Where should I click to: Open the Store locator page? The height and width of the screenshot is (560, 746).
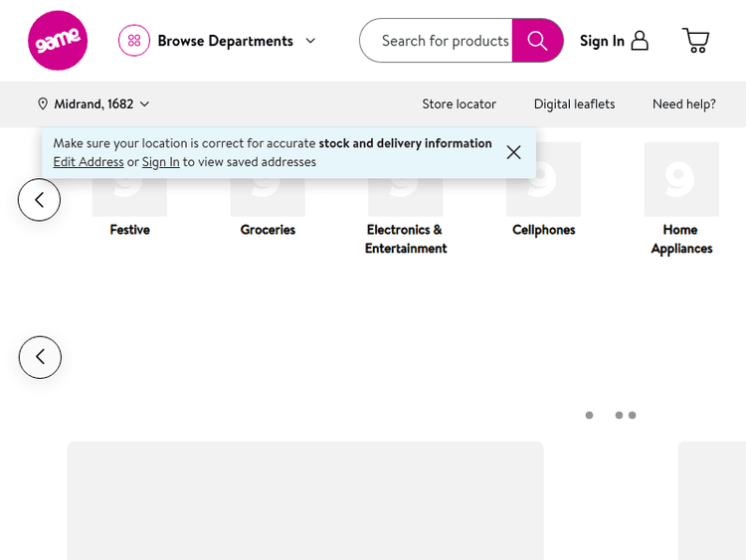coord(459,104)
